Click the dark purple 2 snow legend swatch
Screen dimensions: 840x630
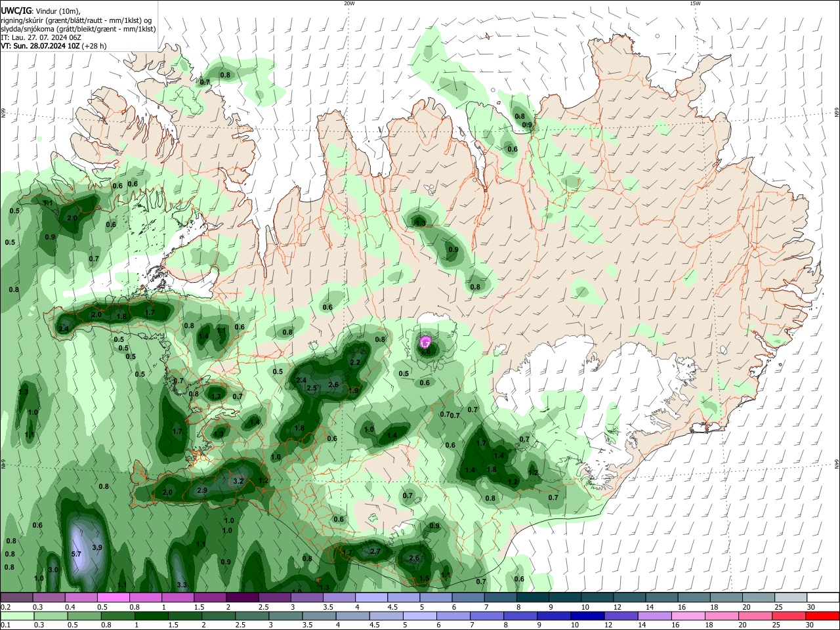pyautogui.click(x=242, y=598)
